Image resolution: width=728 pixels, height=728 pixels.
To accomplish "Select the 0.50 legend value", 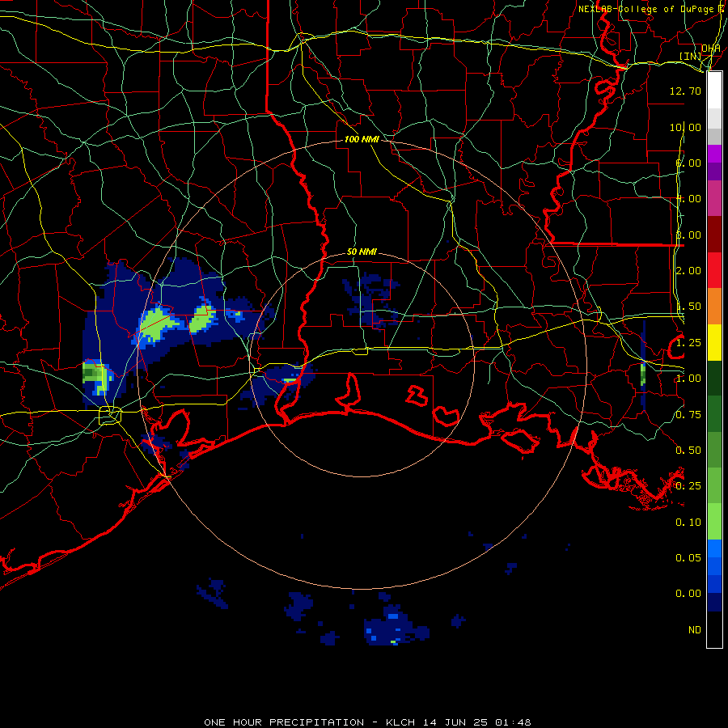I will (688, 451).
